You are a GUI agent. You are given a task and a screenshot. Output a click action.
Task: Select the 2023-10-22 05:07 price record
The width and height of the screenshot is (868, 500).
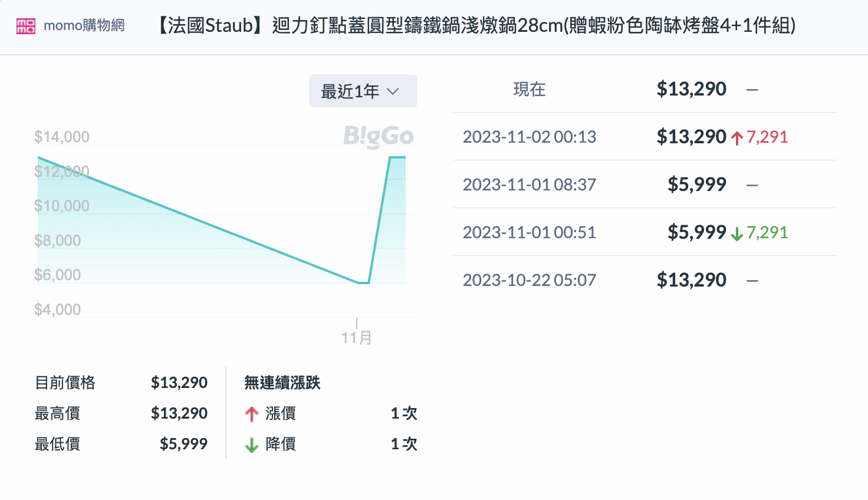[529, 280]
